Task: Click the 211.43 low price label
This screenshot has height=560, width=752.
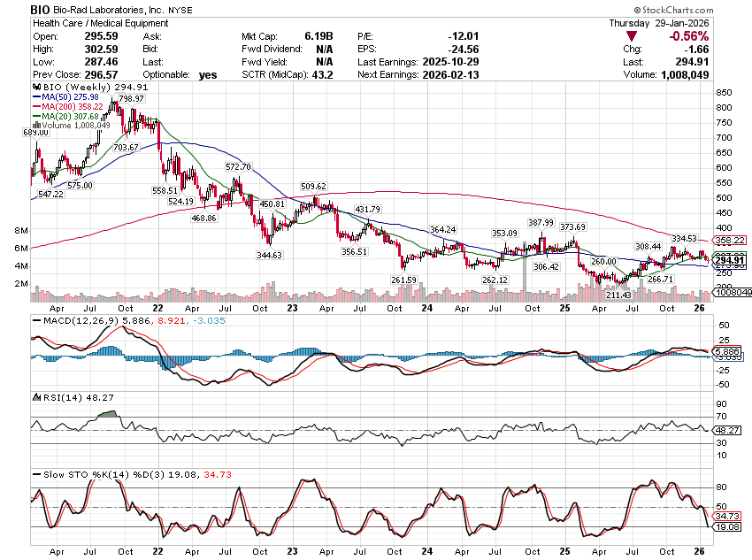Action: 618,294
